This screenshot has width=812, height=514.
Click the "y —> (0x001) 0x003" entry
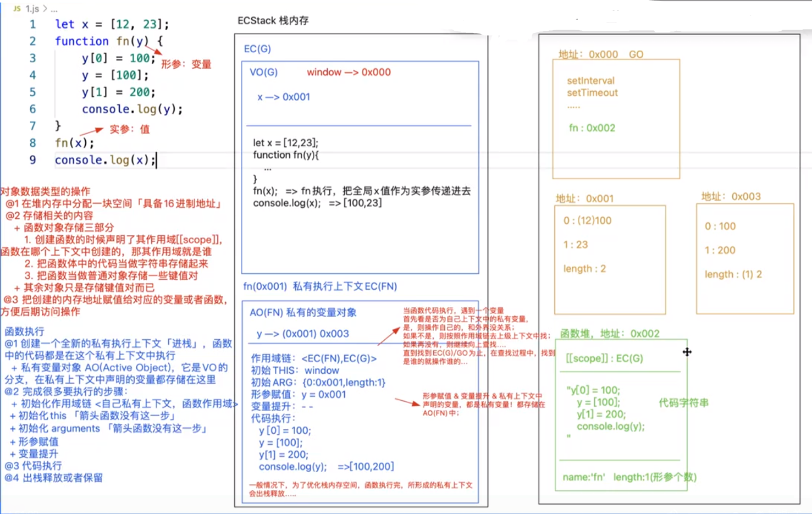pyautogui.click(x=302, y=334)
